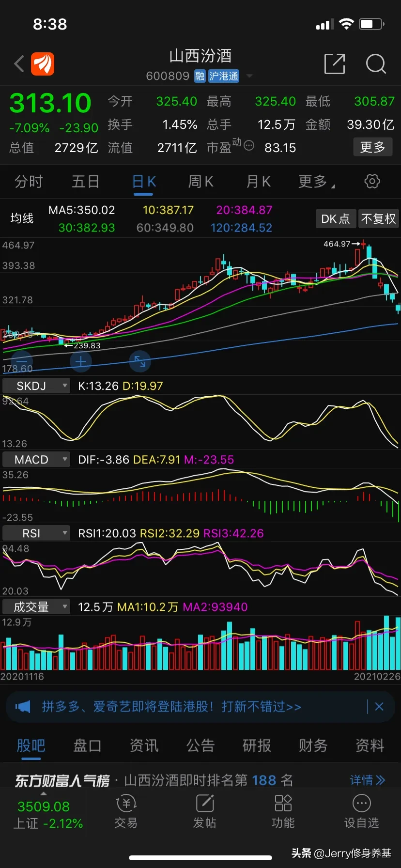Zoom in chart with plus button

pos(81,361)
